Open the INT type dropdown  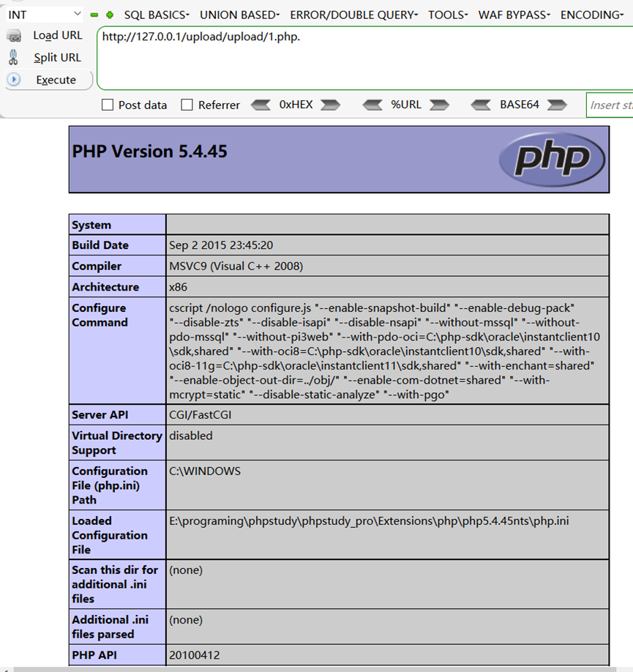(44, 15)
